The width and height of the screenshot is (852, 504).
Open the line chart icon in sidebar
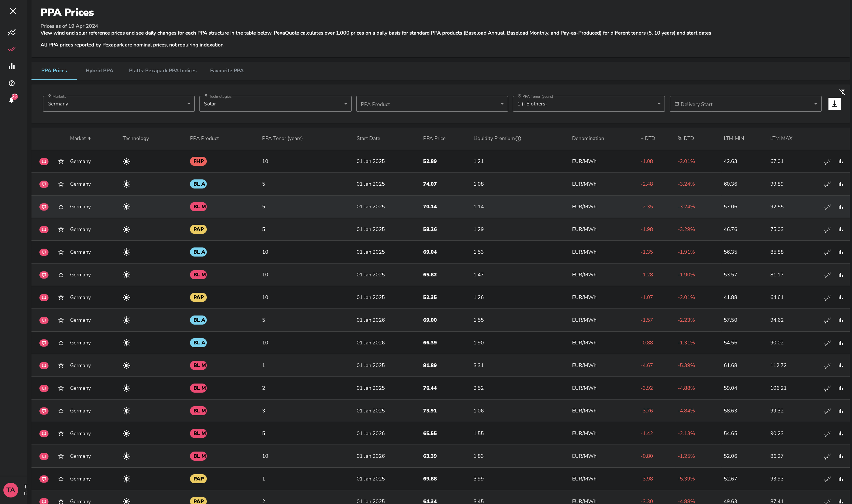[x=12, y=33]
